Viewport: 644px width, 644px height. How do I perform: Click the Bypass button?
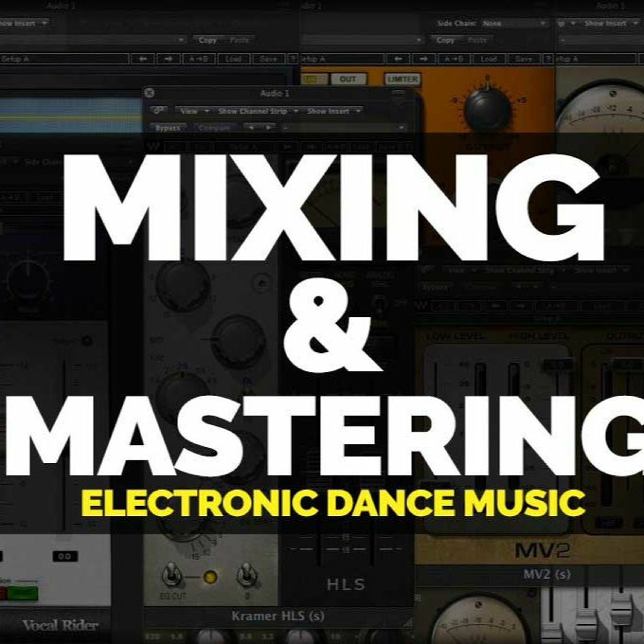(168, 128)
